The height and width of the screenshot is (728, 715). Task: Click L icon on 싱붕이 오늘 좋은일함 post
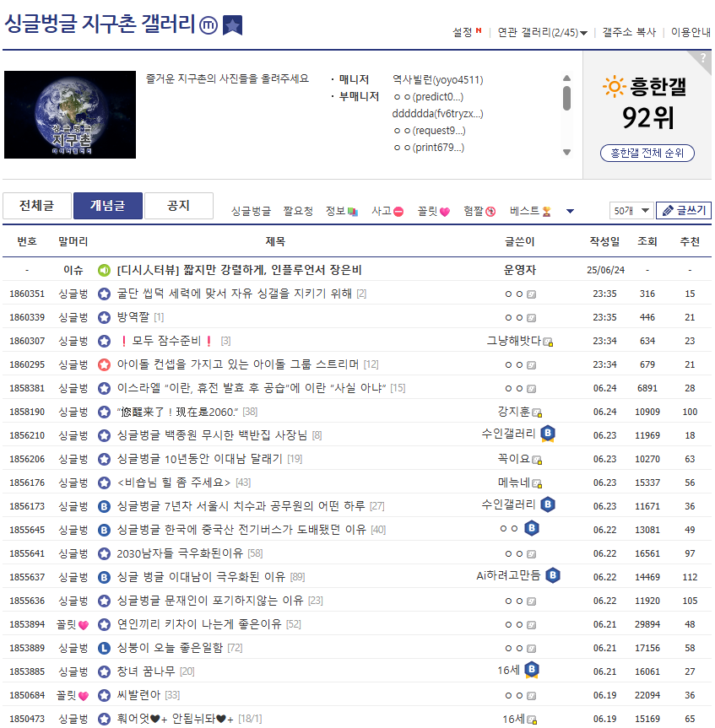[x=104, y=649]
